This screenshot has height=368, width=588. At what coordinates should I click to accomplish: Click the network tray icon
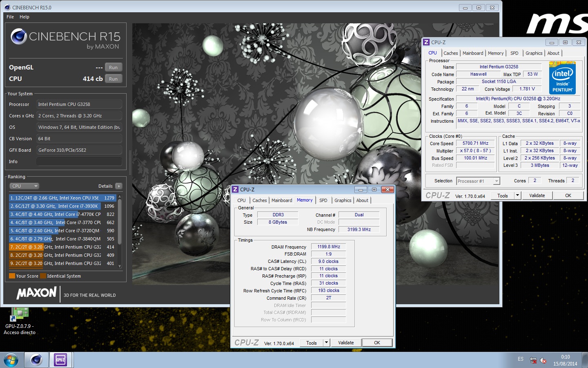pos(533,360)
